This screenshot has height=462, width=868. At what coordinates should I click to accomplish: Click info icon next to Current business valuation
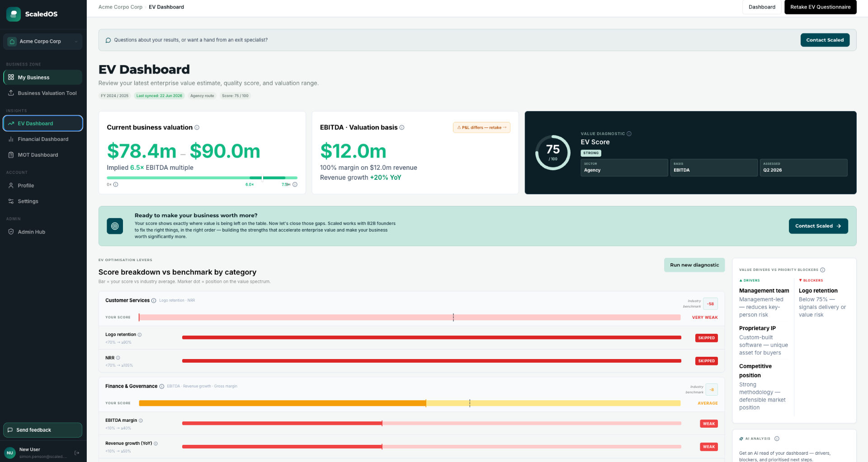[197, 128]
